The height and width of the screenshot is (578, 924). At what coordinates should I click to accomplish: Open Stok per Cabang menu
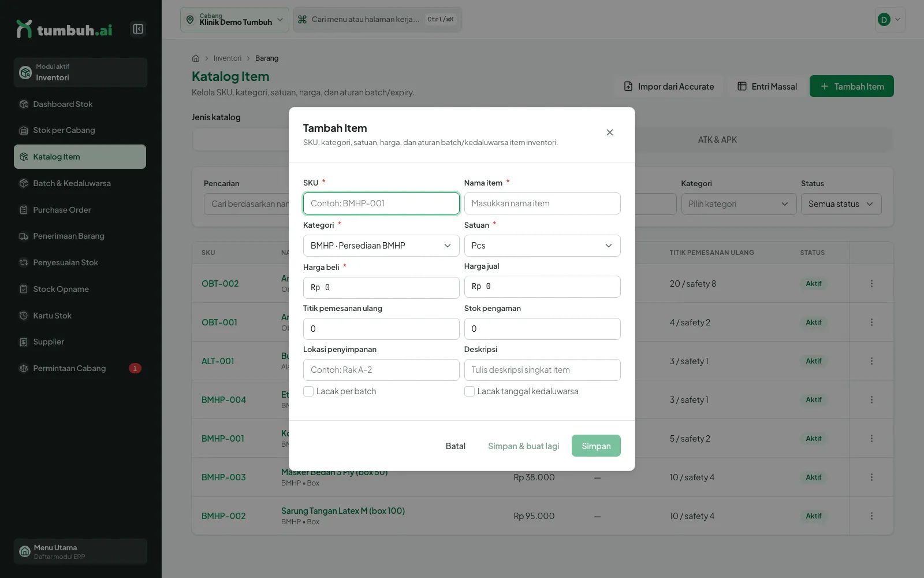(x=80, y=131)
